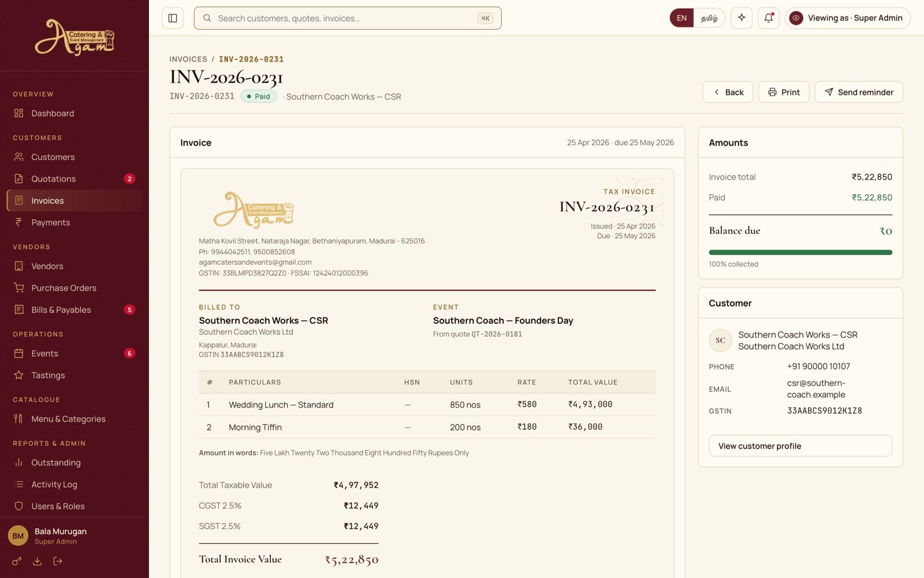
Task: Open the sparkle assistant icon
Action: [742, 18]
